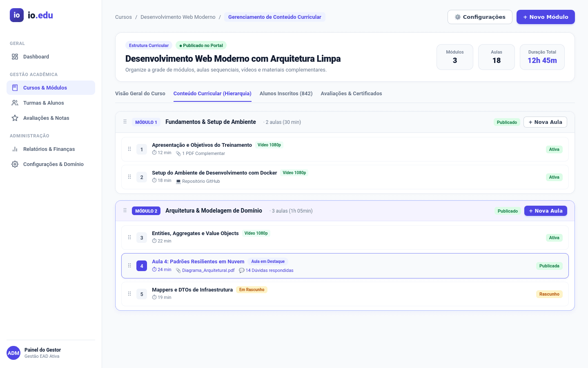
Task: Click the Relatórios & Finanças chart icon
Action: tap(15, 149)
